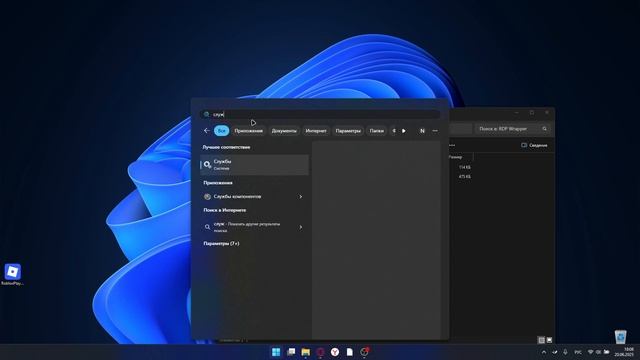Click the Службы gear icon
Screen dimensions: 640x360
click(207, 164)
